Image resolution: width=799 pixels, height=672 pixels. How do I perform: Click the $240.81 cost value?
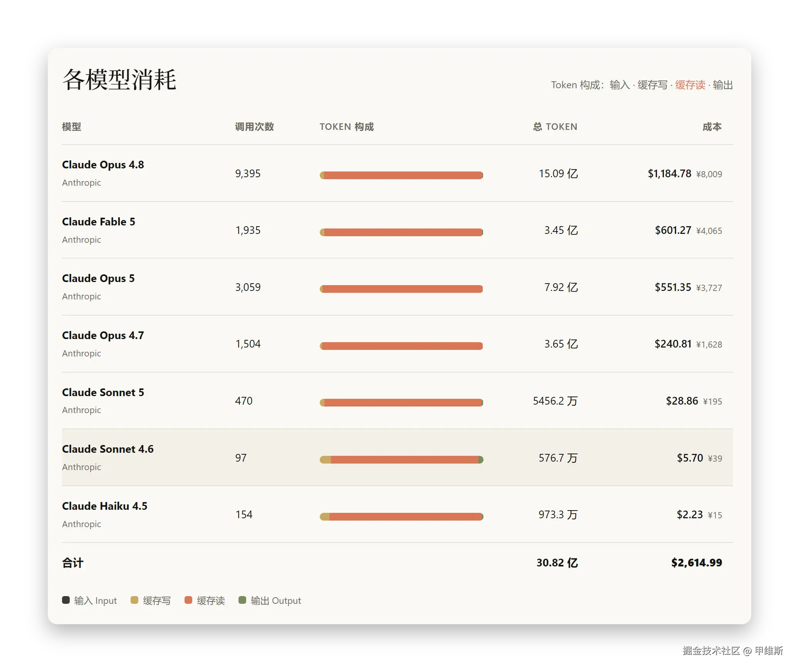[x=673, y=344]
